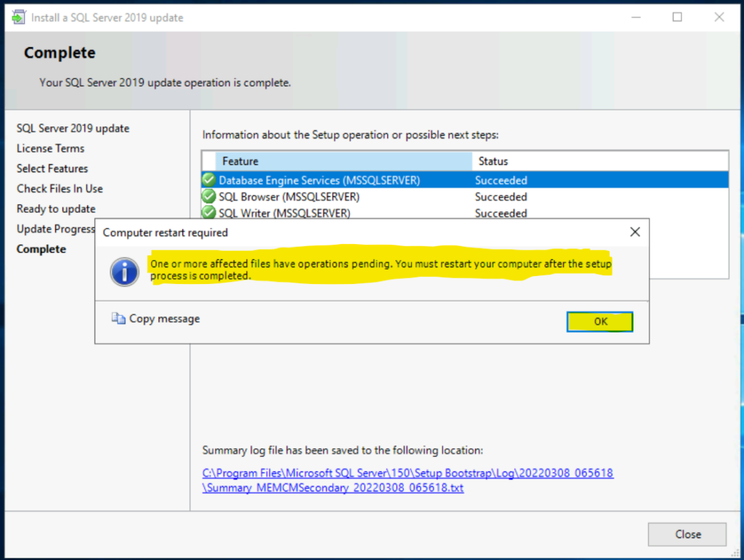
Task: Close the Computer restart required dialog
Action: (635, 232)
